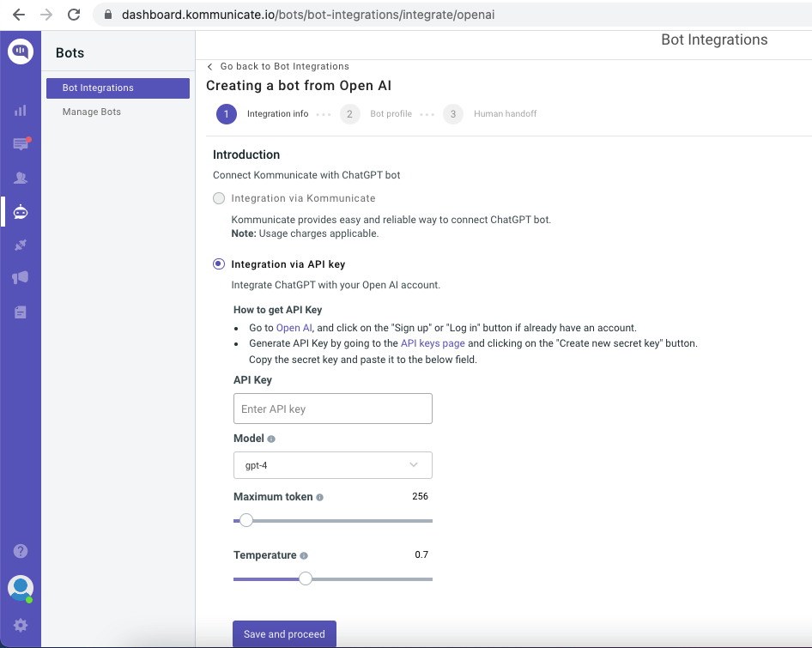
Task: Select Integration via API key radio button
Action: tap(219, 264)
